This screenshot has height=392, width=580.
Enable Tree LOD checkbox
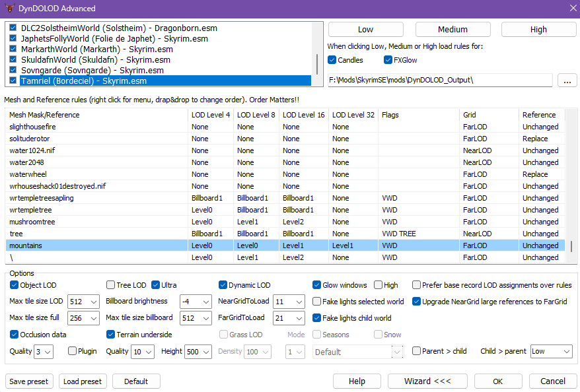(110, 285)
